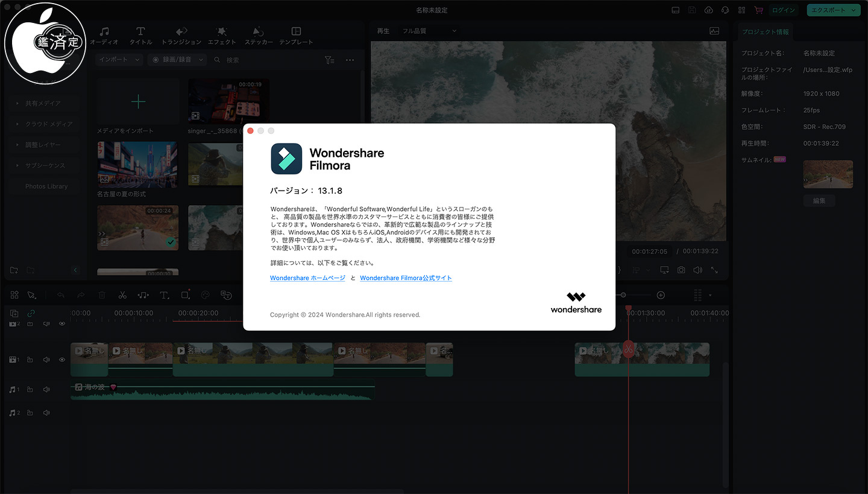The height and width of the screenshot is (494, 868).
Task: Click the split scissors tool in the timeline toolbar
Action: 122,295
